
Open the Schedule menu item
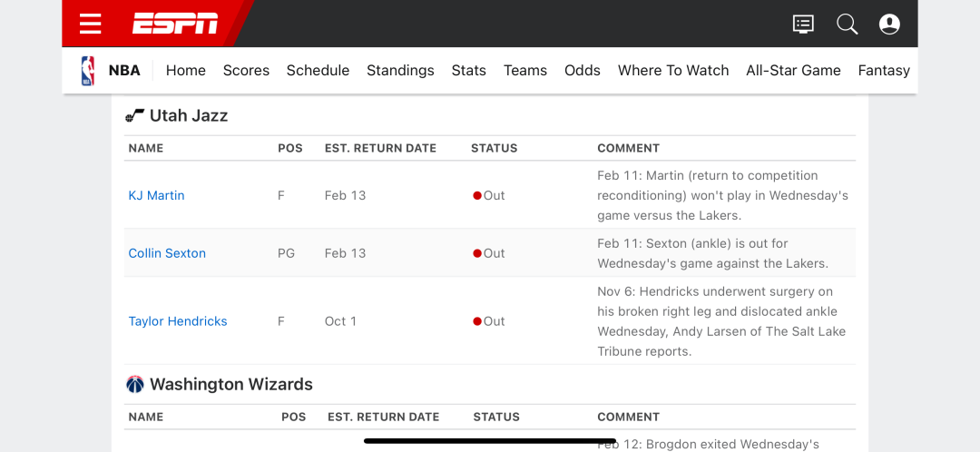(x=318, y=70)
